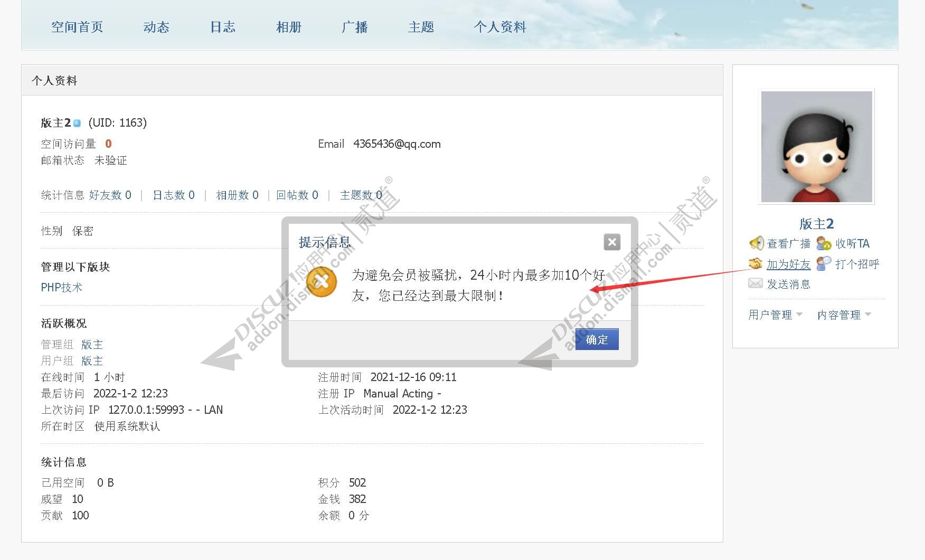Click the 收听TA user icon

click(x=824, y=243)
